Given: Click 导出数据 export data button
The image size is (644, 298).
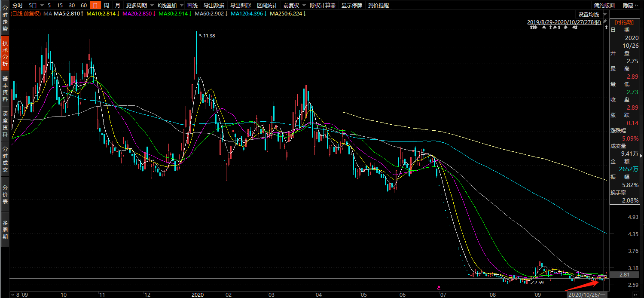Looking at the screenshot, I should click(214, 6).
